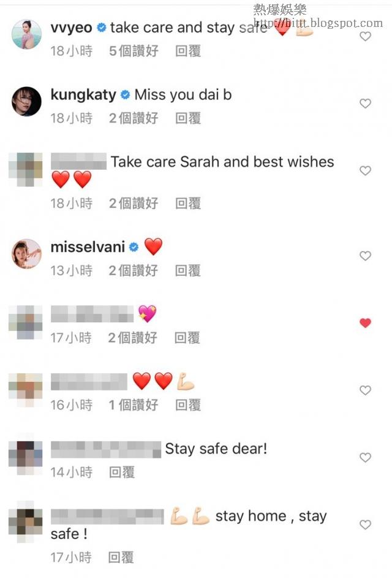This screenshot has height=578, width=392.
Task: Like vvyeo's comment with the heart icon
Action: (x=365, y=36)
